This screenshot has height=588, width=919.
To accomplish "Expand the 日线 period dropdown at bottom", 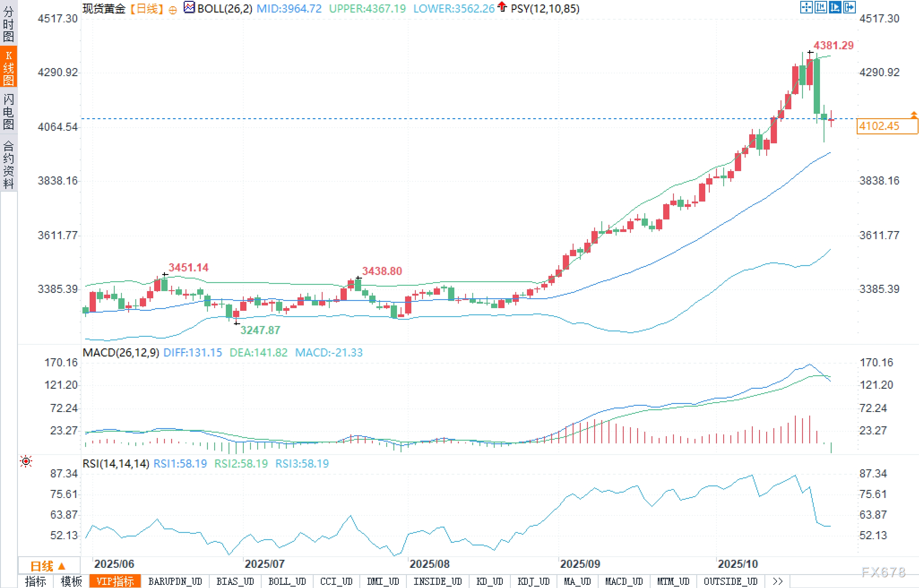I will pyautogui.click(x=48, y=566).
